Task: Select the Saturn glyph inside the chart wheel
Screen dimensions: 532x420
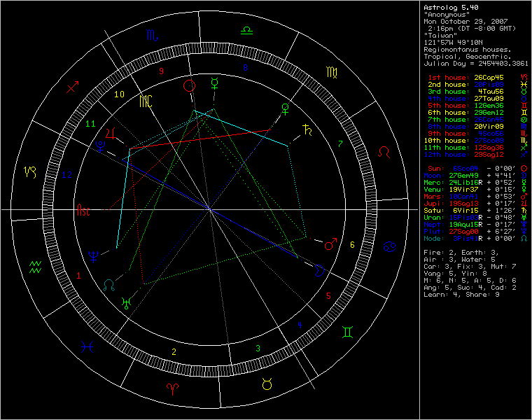Action: point(307,129)
